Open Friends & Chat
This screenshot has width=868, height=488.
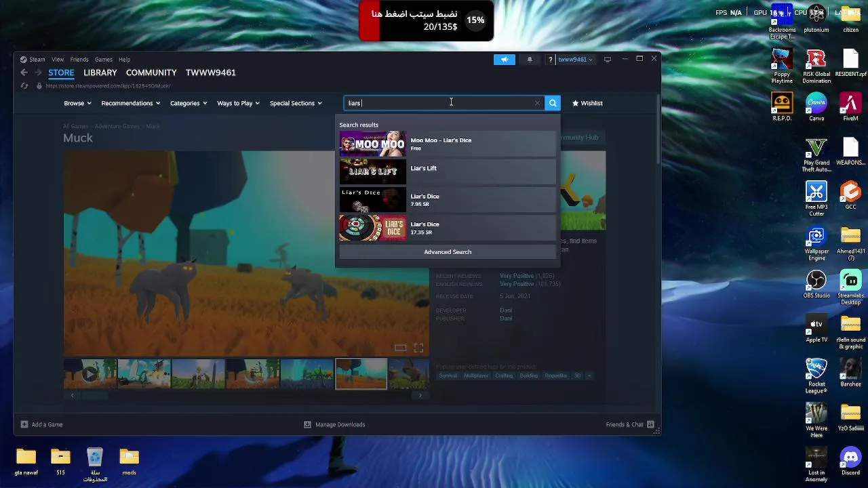(630, 424)
